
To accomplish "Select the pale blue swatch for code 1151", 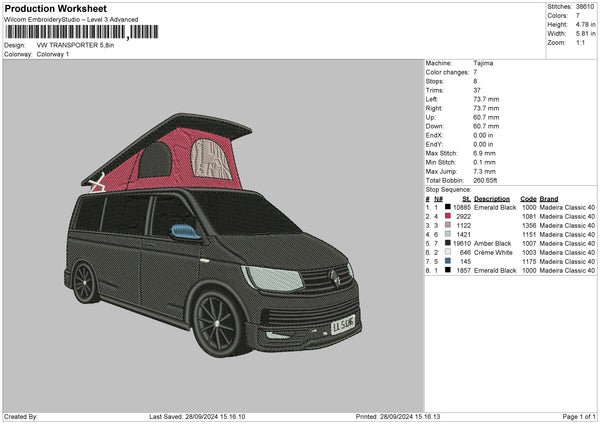I will 446,234.
